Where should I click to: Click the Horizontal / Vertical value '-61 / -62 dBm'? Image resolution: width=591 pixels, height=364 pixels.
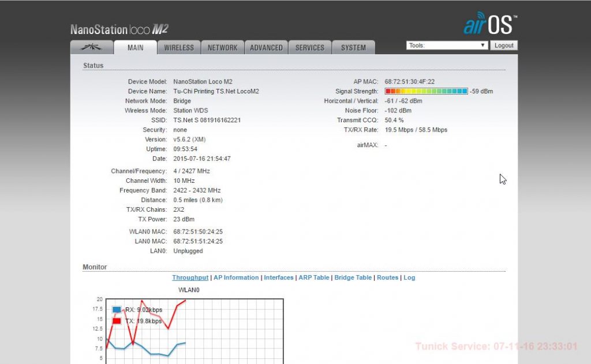(403, 101)
